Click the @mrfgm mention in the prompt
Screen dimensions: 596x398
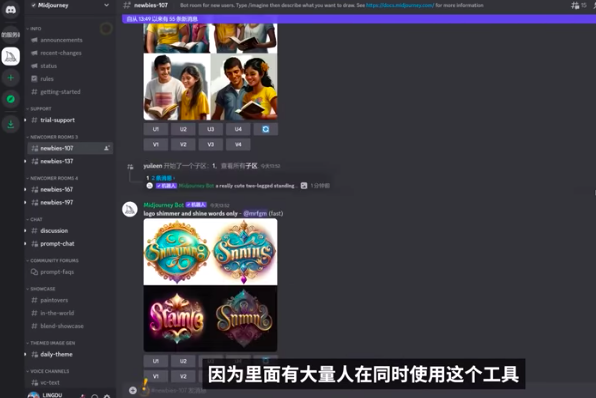tap(255, 214)
